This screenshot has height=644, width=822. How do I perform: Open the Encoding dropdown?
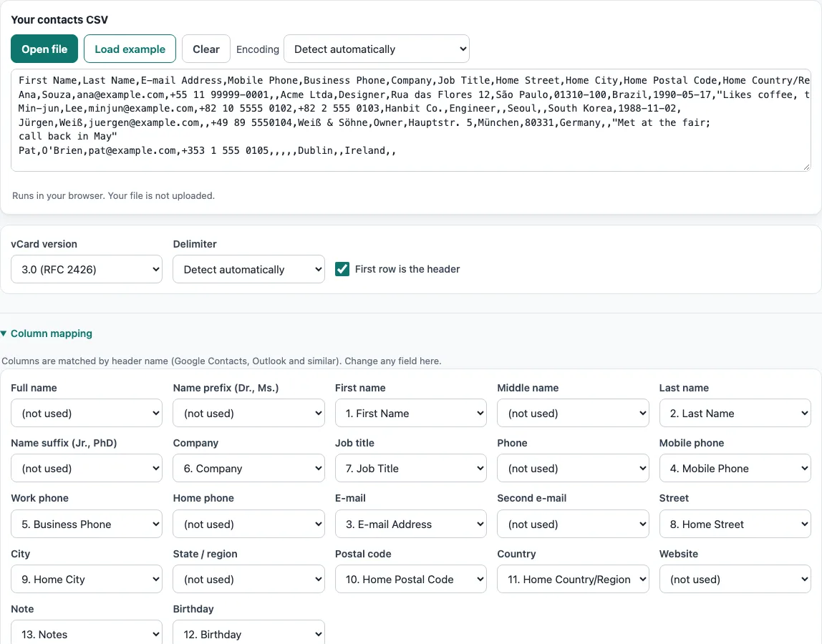point(377,49)
